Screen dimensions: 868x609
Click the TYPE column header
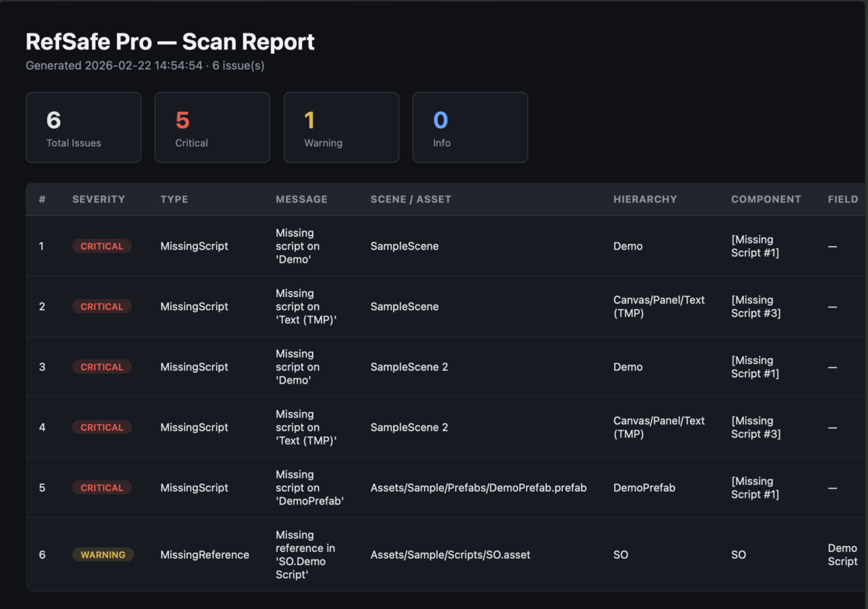pos(174,199)
